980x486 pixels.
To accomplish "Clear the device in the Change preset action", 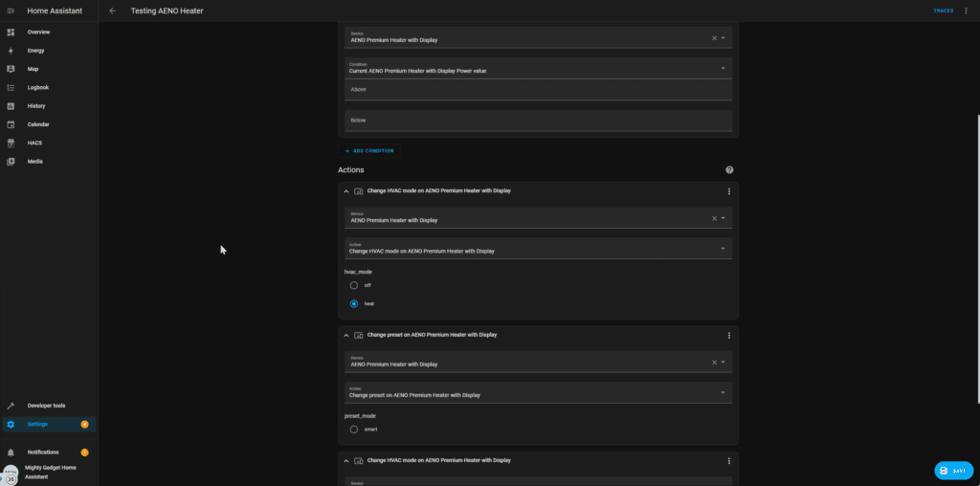I will 713,363.
